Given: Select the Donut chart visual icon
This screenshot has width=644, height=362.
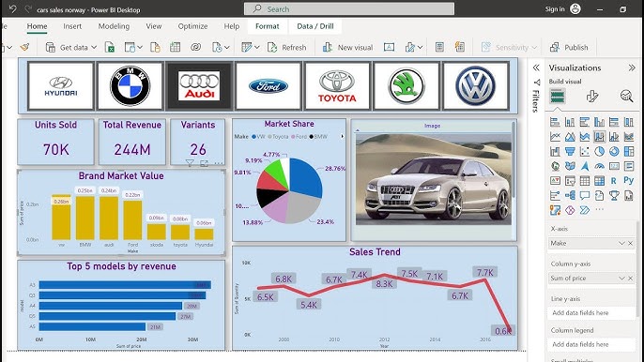Looking at the screenshot, I should click(614, 151).
